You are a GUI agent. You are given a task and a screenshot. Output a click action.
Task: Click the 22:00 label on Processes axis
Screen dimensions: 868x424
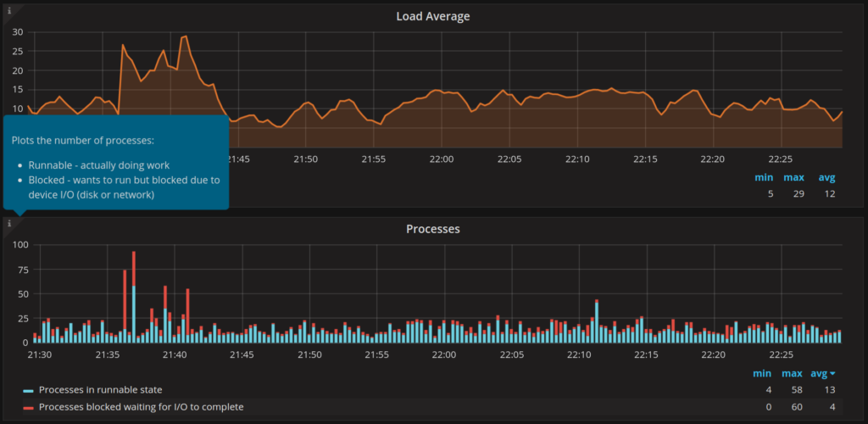(444, 354)
